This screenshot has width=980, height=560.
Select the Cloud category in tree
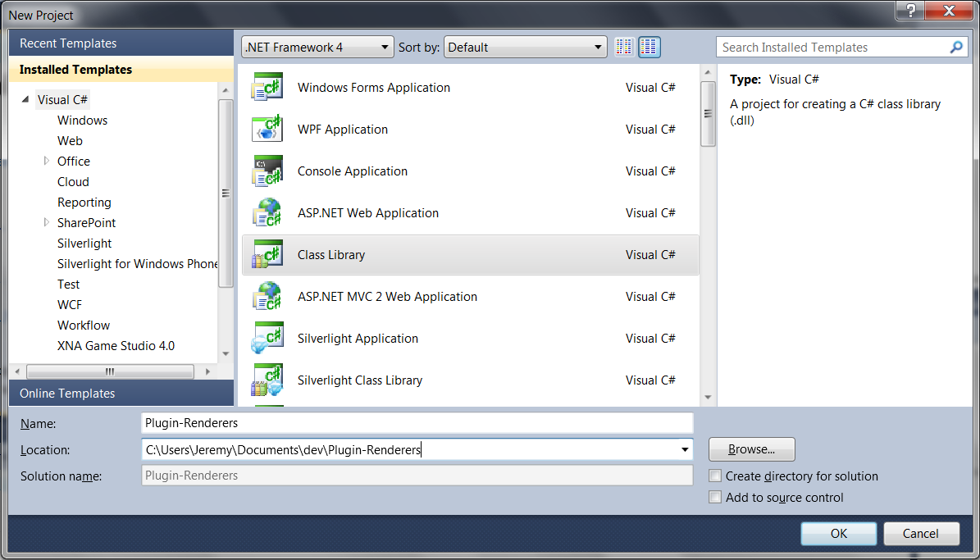(x=73, y=182)
